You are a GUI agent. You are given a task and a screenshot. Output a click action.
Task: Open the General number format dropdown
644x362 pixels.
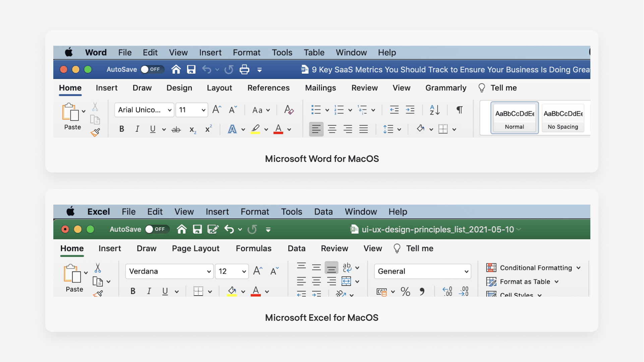[466, 271]
